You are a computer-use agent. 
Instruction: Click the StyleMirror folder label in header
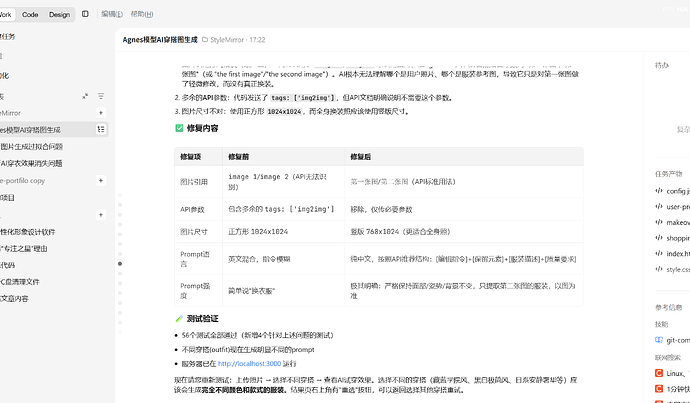point(227,40)
